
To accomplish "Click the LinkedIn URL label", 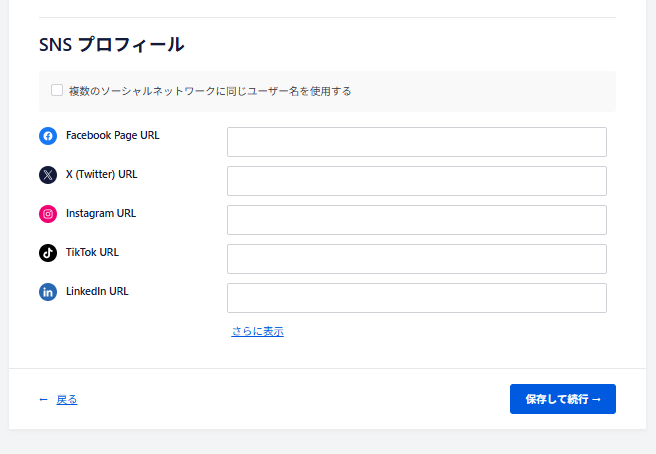I will click(97, 291).
